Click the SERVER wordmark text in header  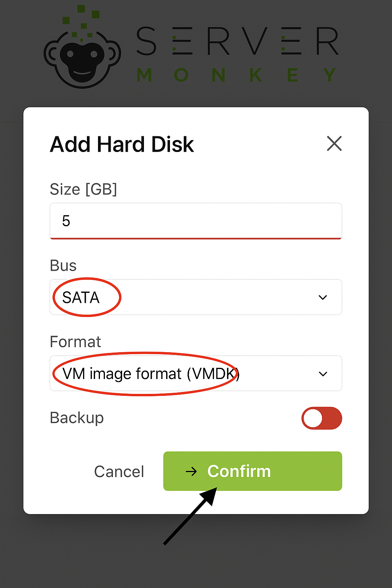pos(237,41)
